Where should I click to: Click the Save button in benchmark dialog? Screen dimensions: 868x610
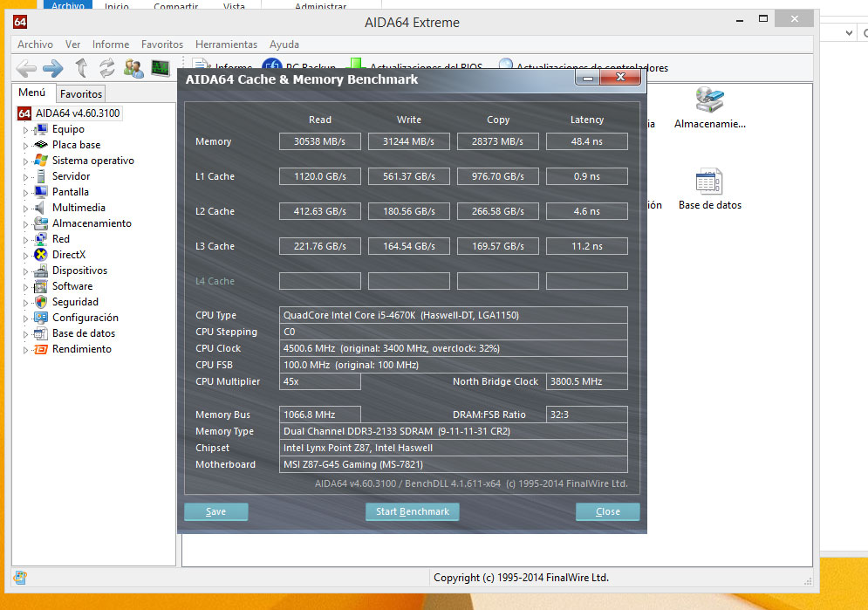(215, 511)
